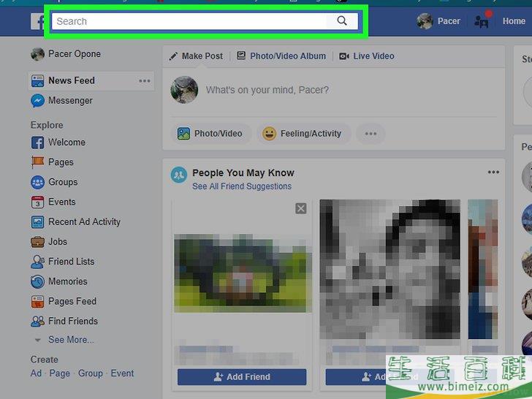Open Jobs in sidebar
The width and height of the screenshot is (532, 399).
[58, 242]
